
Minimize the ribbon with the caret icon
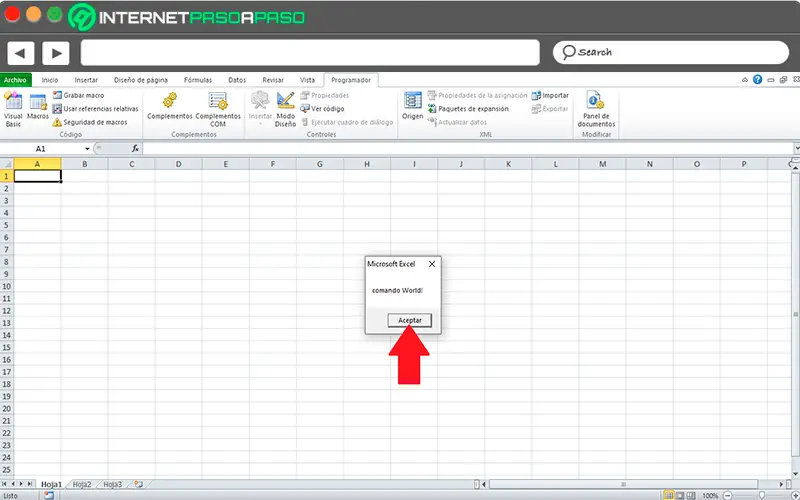tap(745, 80)
